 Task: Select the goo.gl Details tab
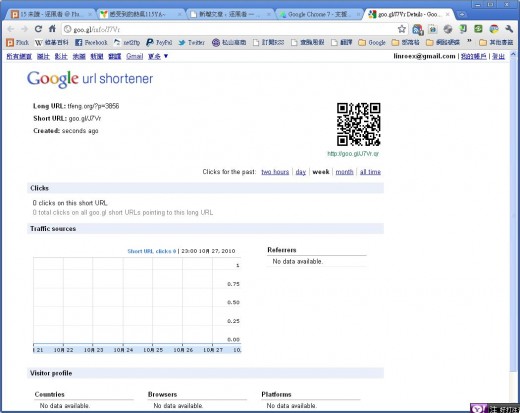pyautogui.click(x=408, y=14)
